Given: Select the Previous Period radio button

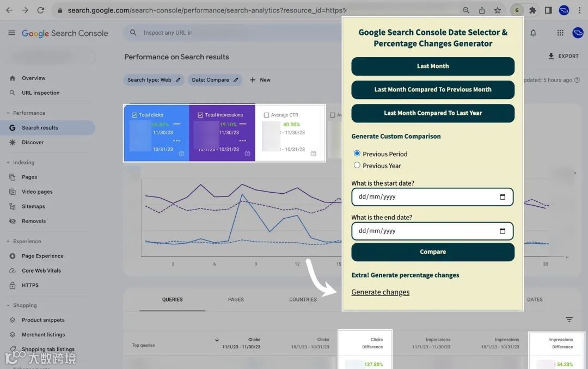Looking at the screenshot, I should click(x=357, y=153).
